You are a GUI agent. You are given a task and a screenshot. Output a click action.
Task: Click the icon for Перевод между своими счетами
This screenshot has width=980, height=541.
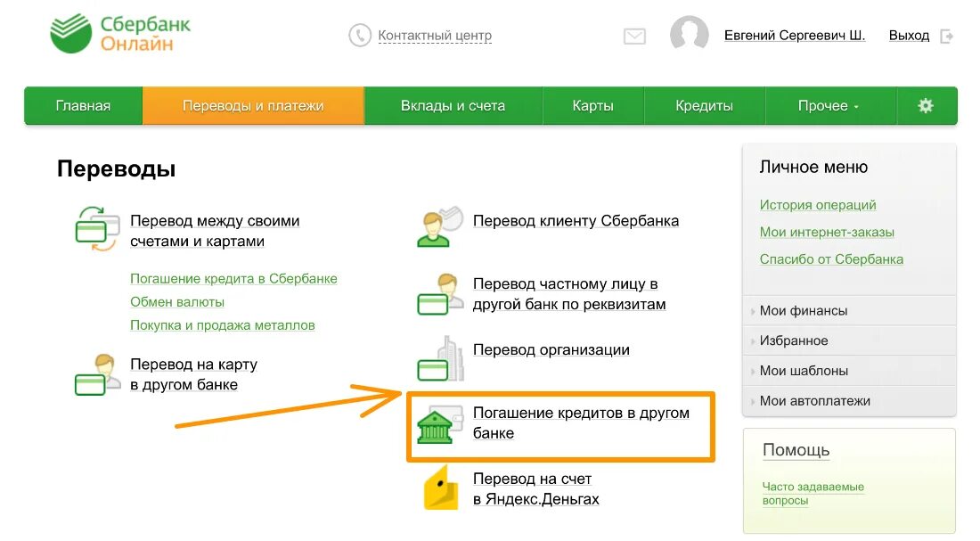click(x=97, y=229)
